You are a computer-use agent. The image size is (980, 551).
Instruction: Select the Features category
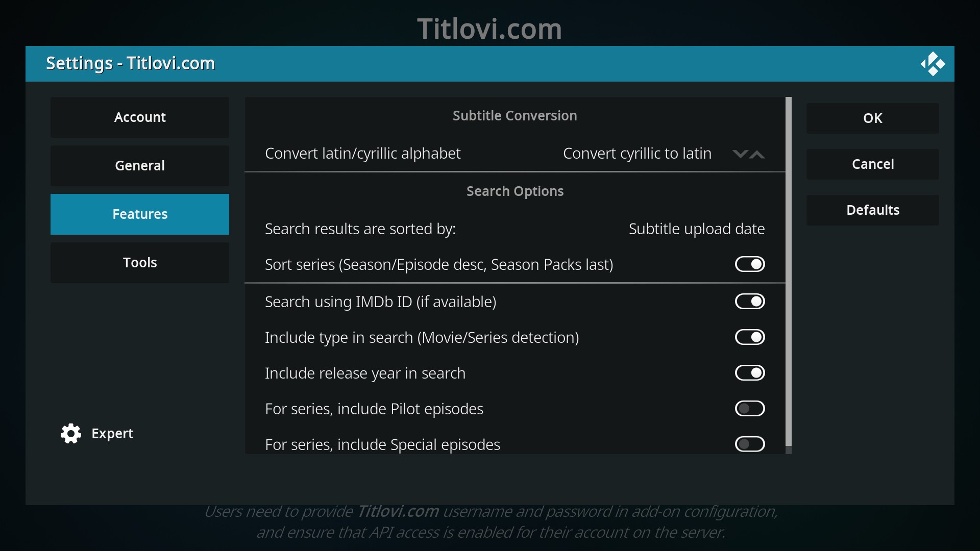coord(140,214)
